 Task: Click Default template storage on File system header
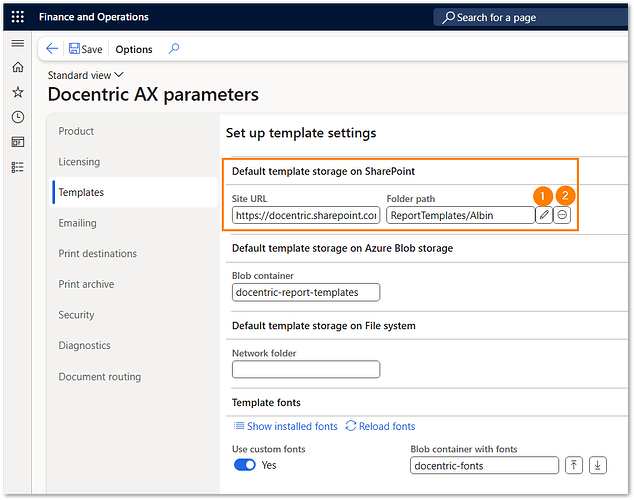pos(323,326)
